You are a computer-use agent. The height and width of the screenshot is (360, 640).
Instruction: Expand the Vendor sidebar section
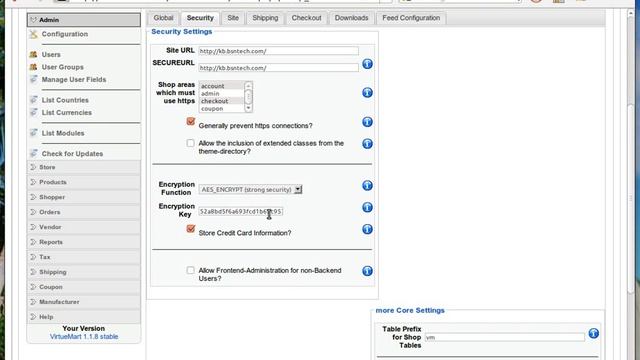pos(84,227)
